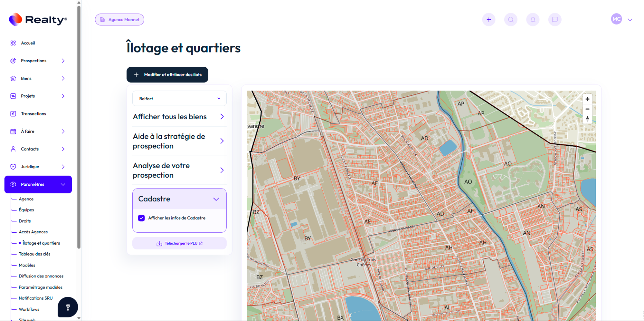This screenshot has width=644, height=321.
Task: Open Tableau des clés submenu item
Action: [34, 254]
